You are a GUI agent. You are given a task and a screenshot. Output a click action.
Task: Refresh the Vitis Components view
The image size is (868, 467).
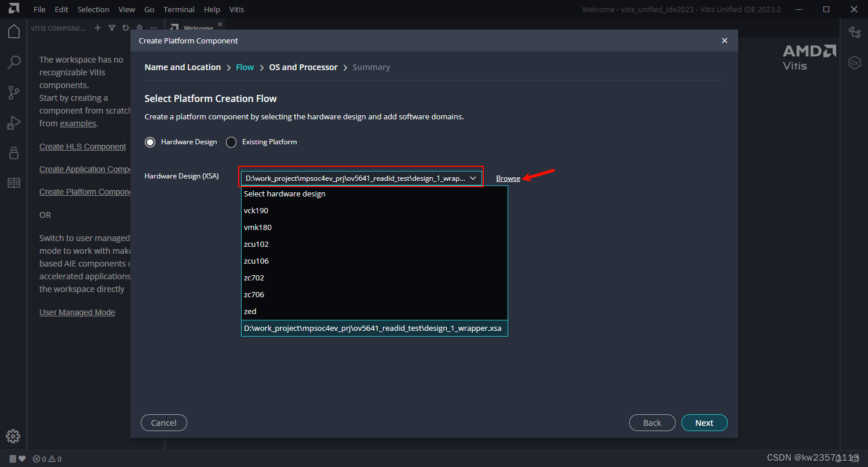(x=125, y=28)
